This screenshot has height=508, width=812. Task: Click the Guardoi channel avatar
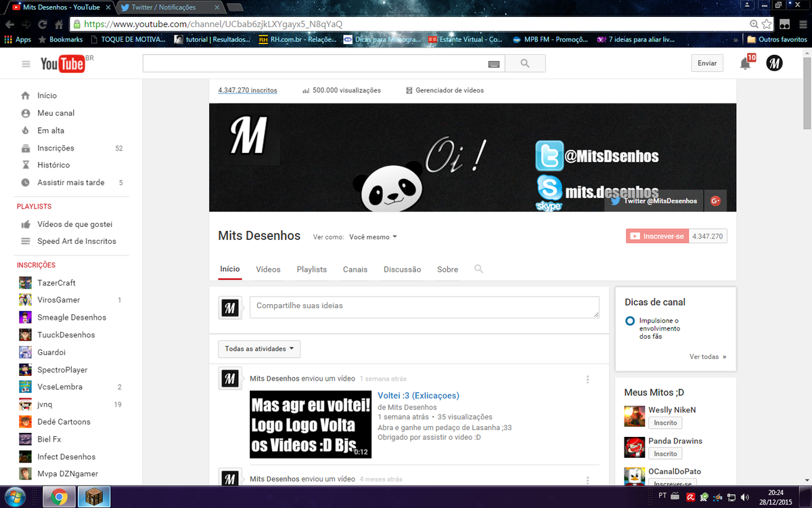point(25,352)
